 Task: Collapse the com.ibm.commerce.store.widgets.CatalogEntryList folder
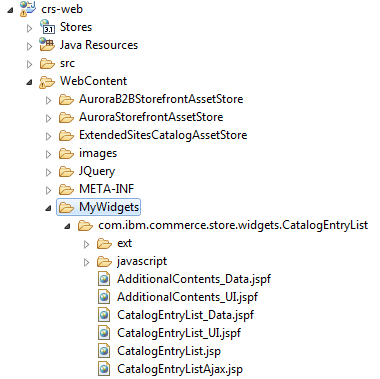tap(68, 226)
